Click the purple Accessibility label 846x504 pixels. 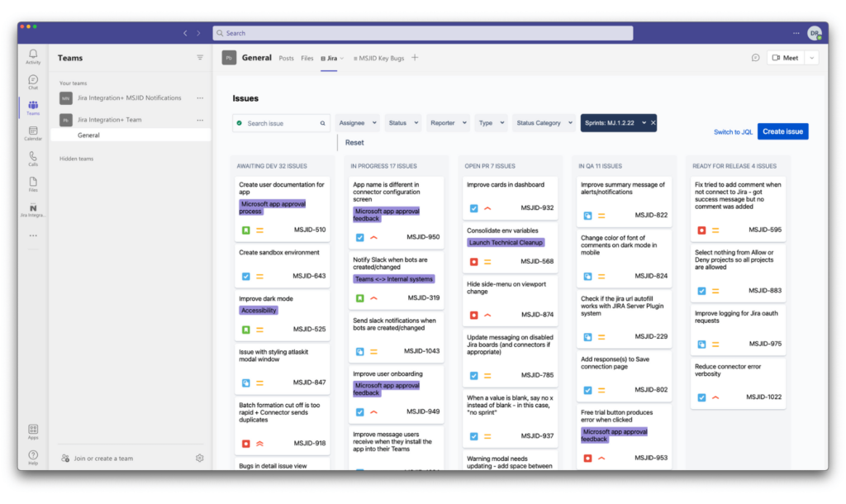click(259, 311)
